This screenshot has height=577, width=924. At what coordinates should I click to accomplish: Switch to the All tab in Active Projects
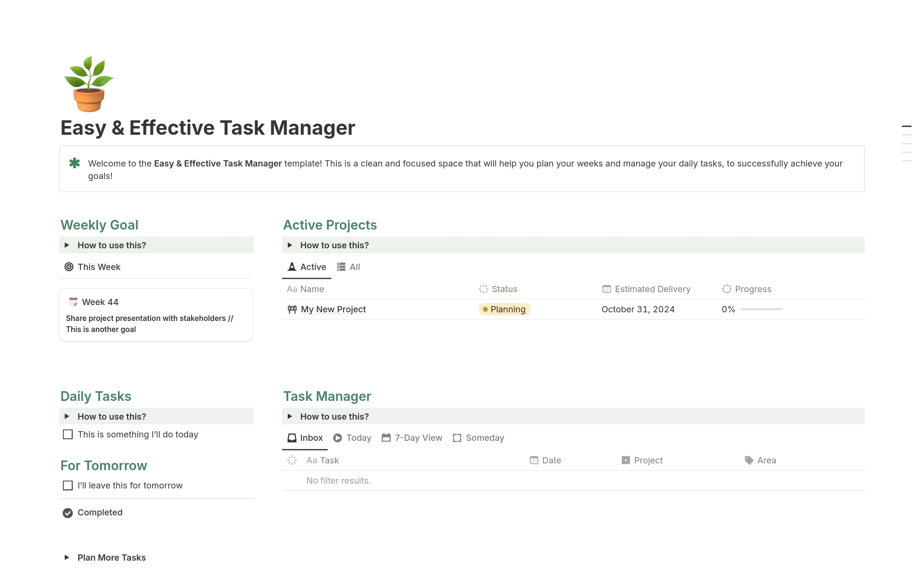[348, 267]
